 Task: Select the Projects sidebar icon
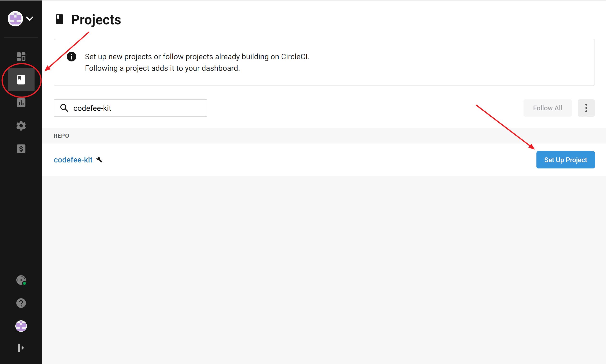coord(21,80)
